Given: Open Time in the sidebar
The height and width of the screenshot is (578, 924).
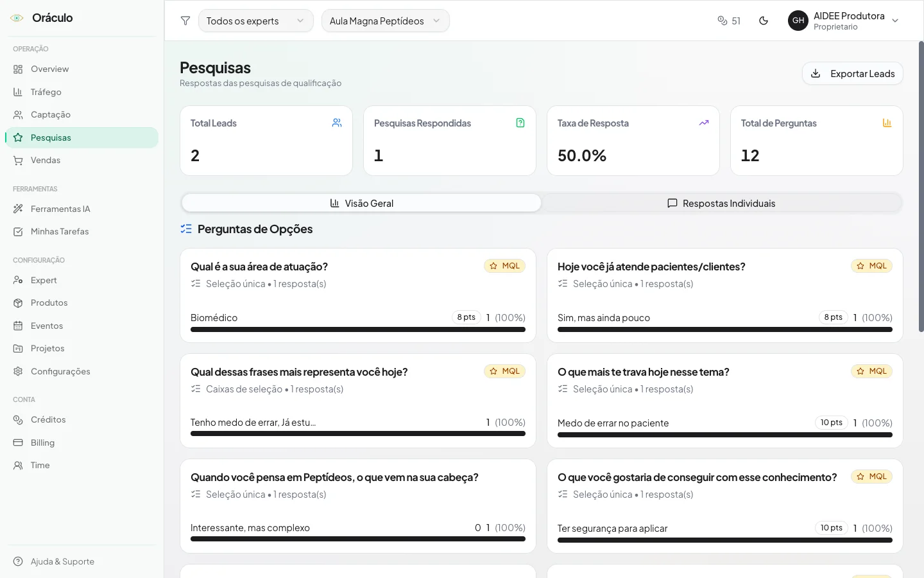Looking at the screenshot, I should point(81,466).
